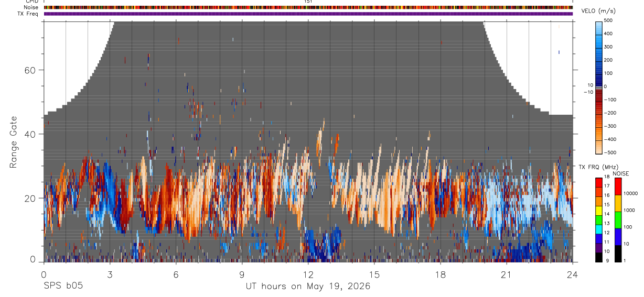The width and height of the screenshot is (644, 297).
Task: Click the 12 tick on UT hours axis
Action: (x=308, y=273)
